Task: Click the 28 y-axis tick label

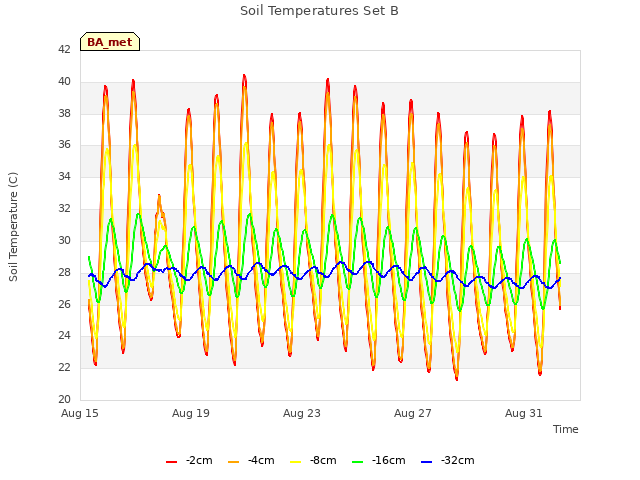Action: pos(64,272)
